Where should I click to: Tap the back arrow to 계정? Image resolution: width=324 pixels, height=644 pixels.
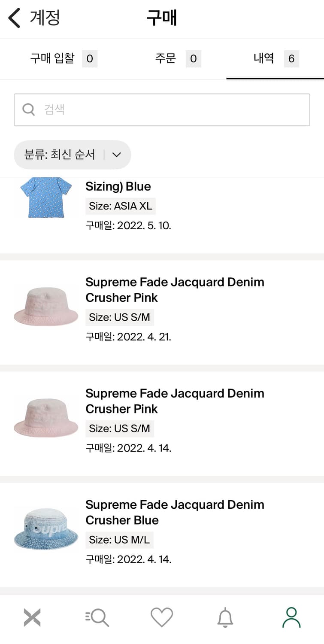[x=15, y=18]
